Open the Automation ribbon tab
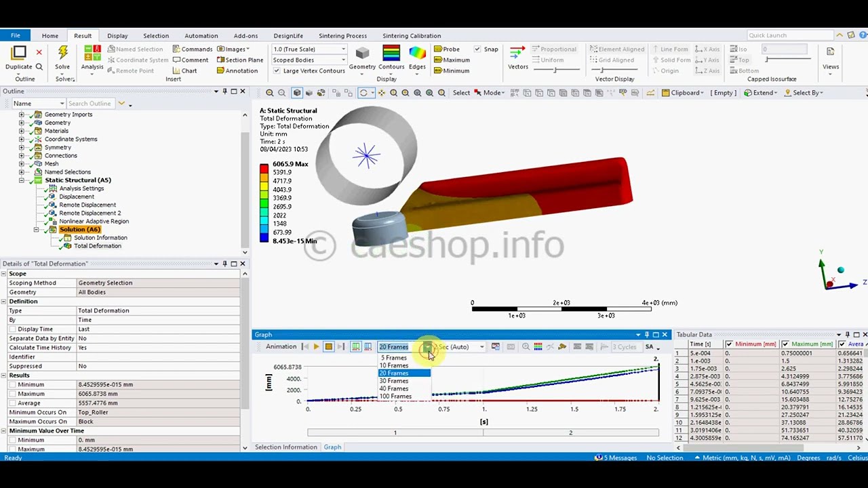868x488 pixels. tap(201, 36)
